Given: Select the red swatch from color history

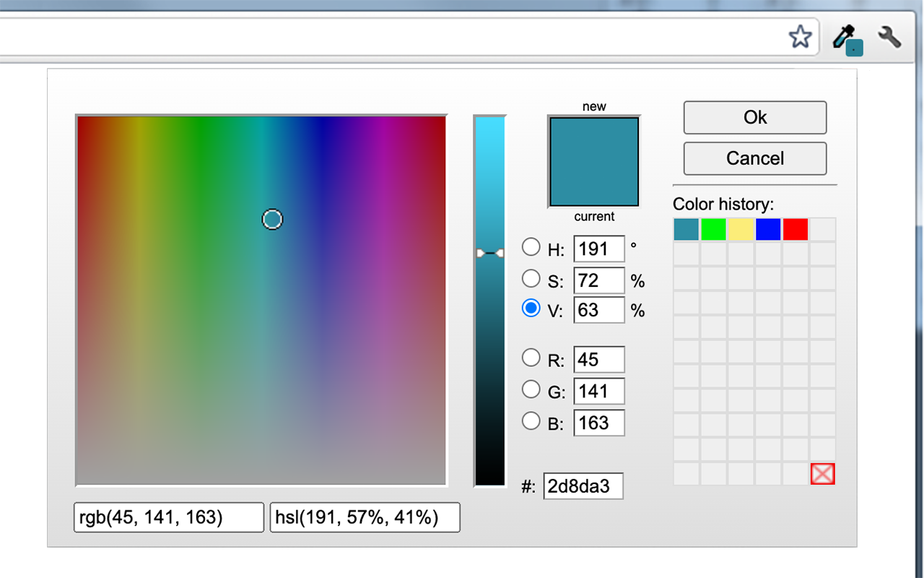Looking at the screenshot, I should point(795,228).
